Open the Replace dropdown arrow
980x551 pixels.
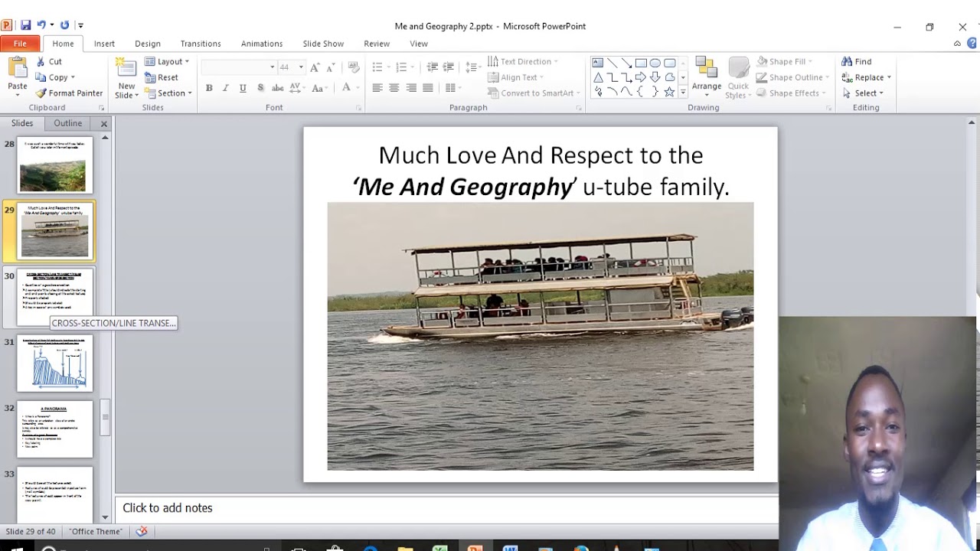click(889, 77)
